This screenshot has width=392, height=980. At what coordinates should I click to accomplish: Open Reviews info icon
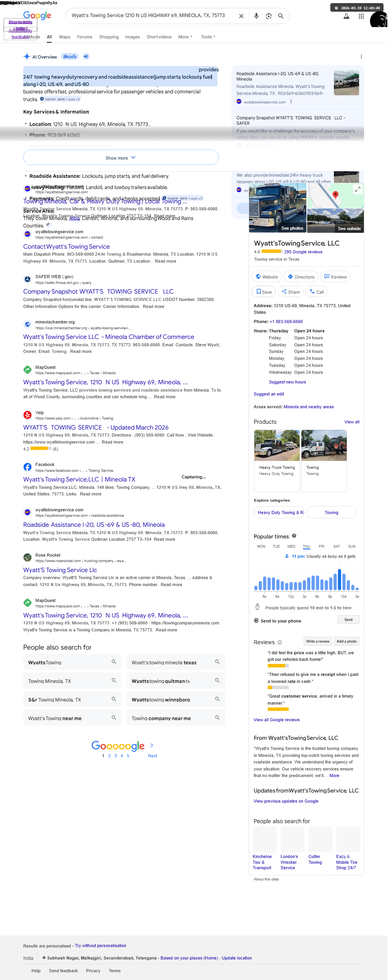pyautogui.click(x=280, y=642)
